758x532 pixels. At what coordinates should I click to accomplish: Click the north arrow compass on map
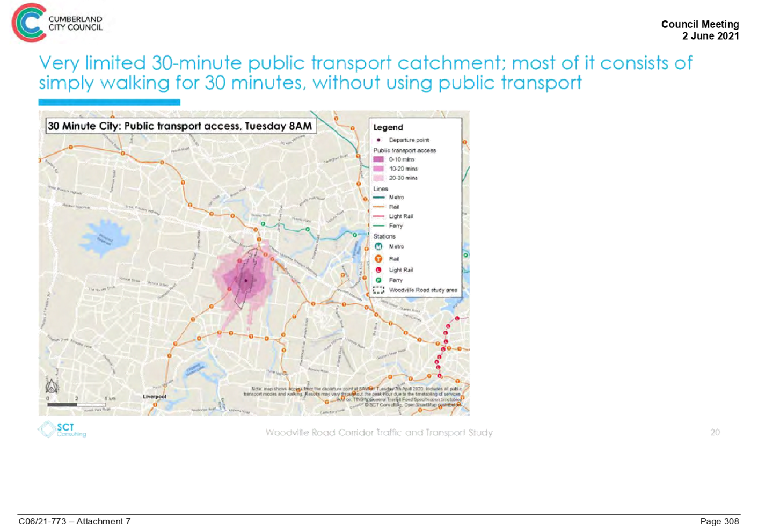coord(52,386)
